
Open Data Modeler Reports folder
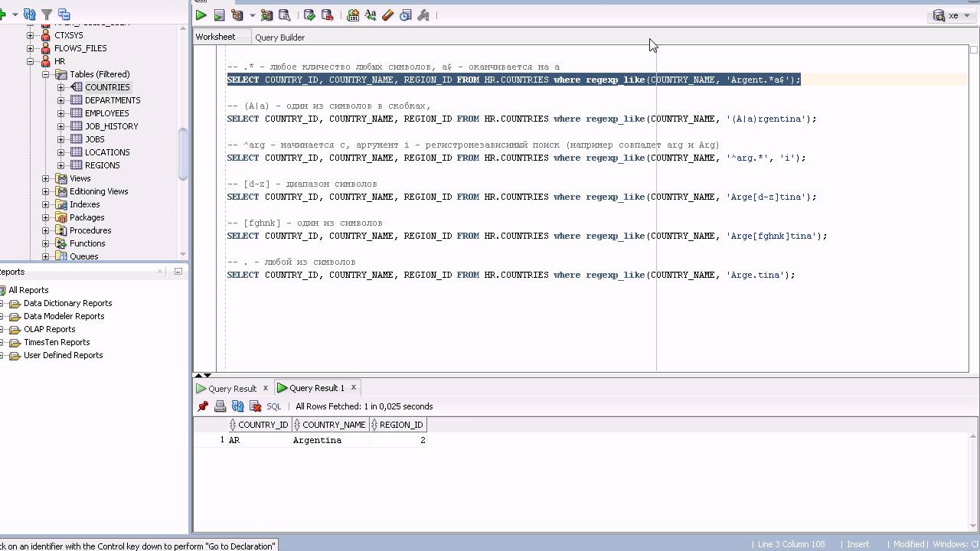pos(64,316)
